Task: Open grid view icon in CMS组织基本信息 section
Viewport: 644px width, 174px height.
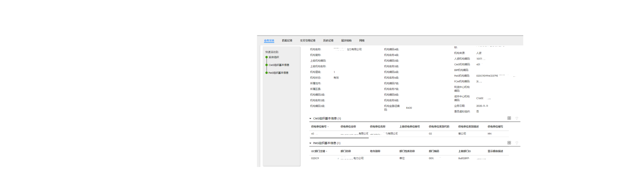Action: tap(509, 118)
